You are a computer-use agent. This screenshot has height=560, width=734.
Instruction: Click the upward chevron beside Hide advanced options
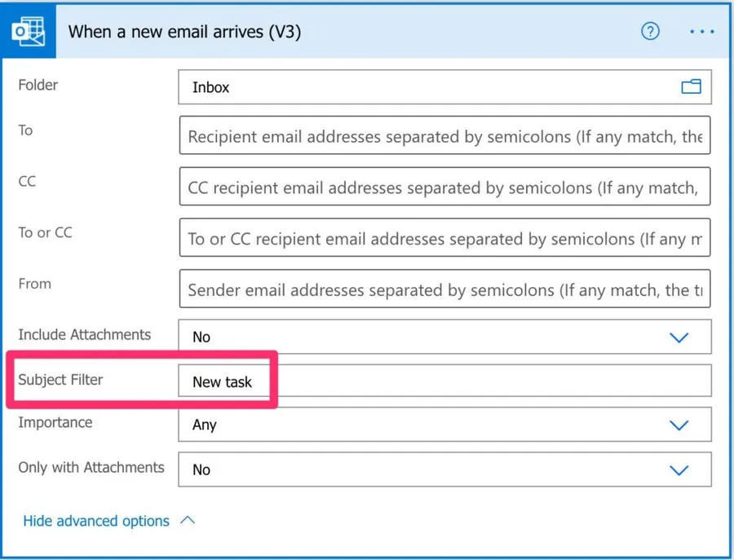click(x=188, y=521)
